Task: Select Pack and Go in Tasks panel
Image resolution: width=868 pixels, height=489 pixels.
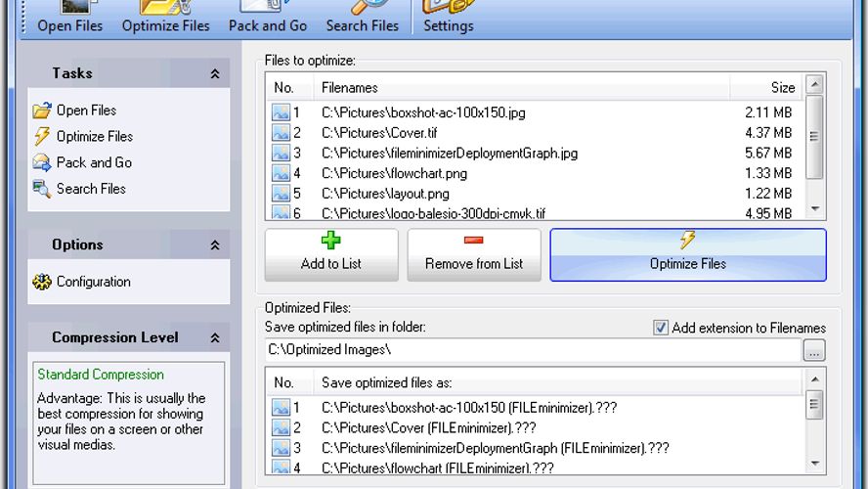Action: [94, 162]
